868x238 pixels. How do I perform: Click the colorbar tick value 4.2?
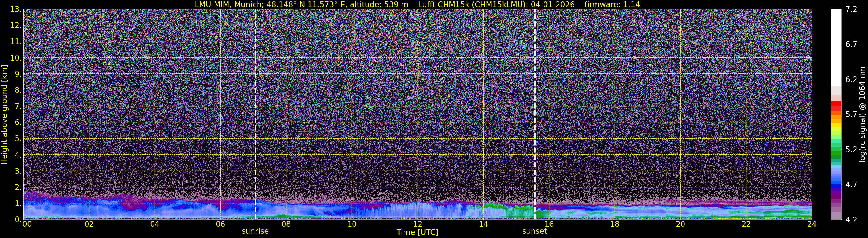coord(851,220)
